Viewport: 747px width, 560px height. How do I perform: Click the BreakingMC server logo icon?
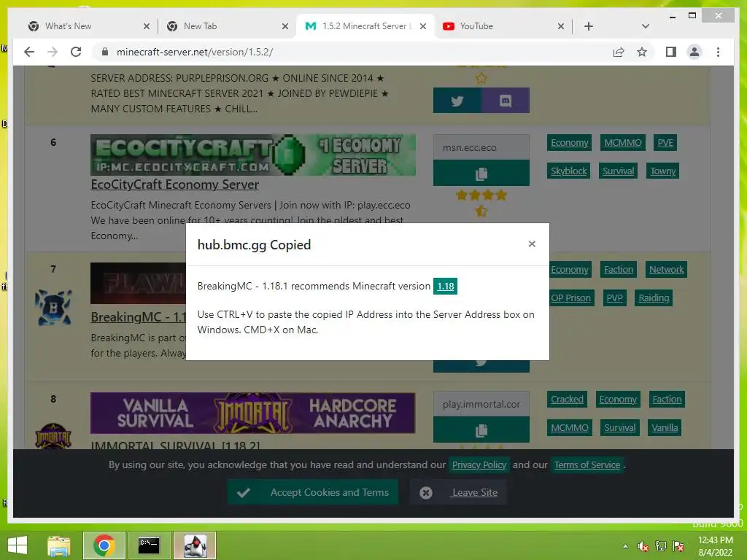click(53, 308)
